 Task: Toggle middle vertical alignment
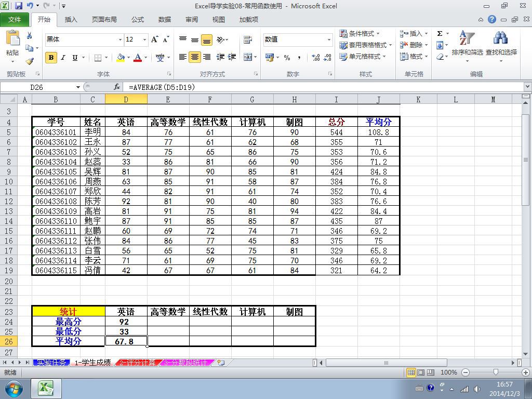coord(195,39)
